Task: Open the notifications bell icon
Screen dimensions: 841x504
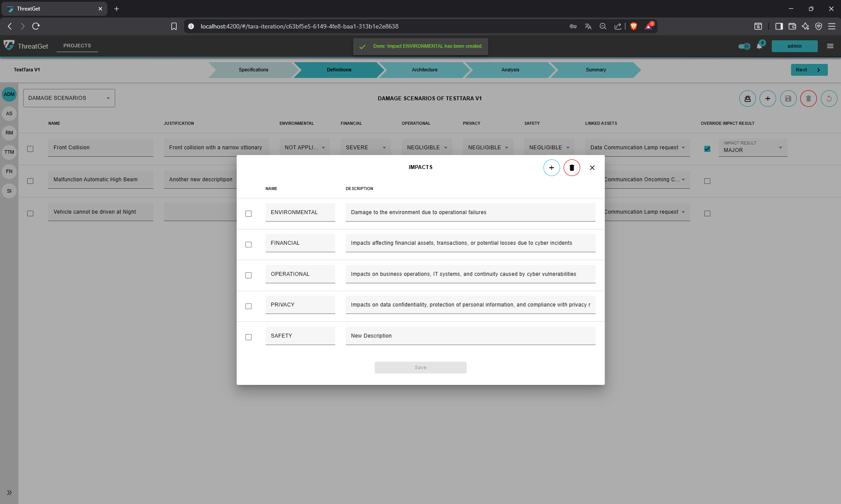Action: pos(759,46)
